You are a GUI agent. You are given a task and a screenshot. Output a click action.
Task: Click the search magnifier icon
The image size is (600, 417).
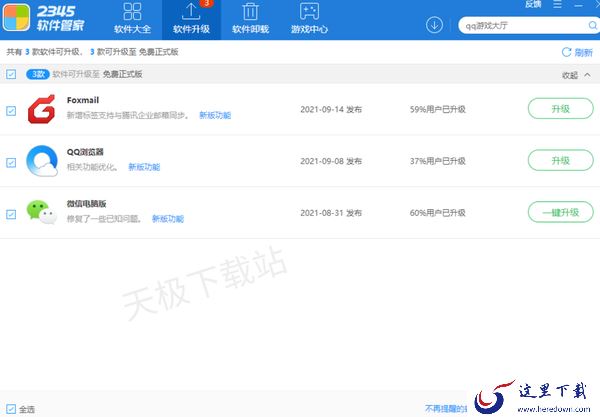pos(593,26)
